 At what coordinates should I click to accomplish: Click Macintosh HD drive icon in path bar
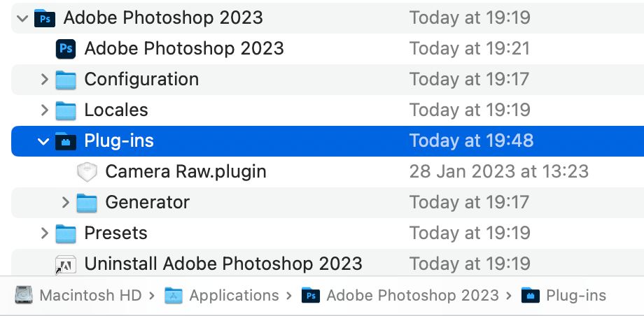coord(24,296)
